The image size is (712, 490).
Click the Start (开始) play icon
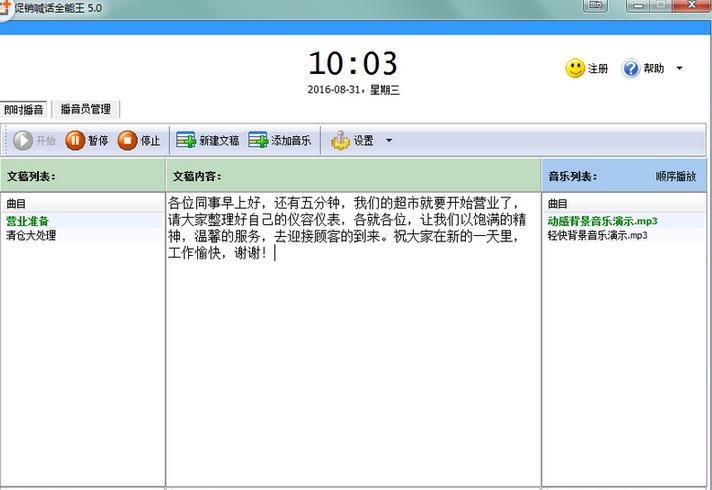pyautogui.click(x=23, y=141)
